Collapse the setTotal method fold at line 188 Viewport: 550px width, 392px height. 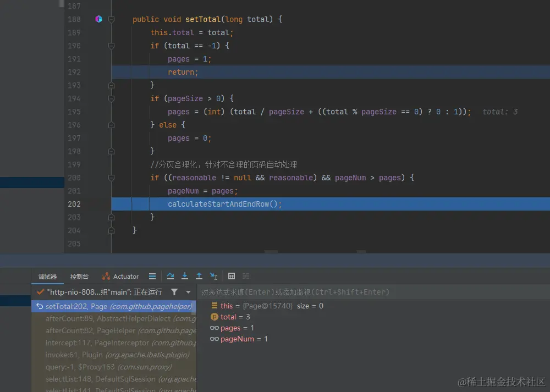click(111, 20)
